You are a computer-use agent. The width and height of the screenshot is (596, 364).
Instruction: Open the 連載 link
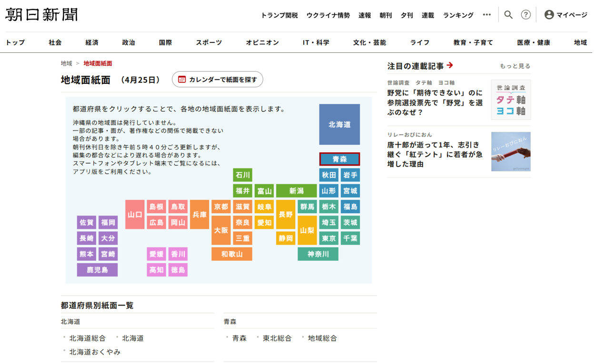click(430, 15)
